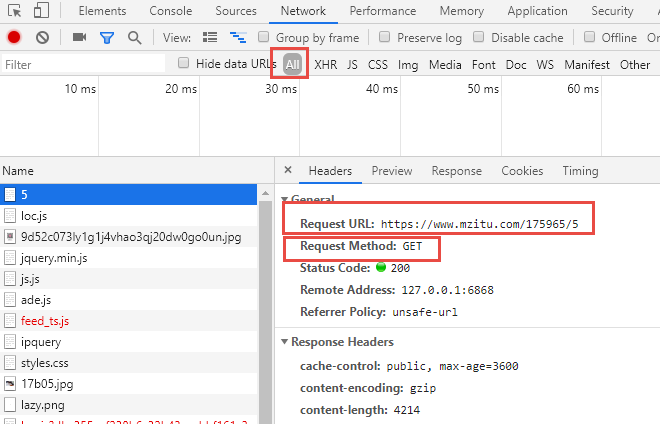Select the feed_ts.js request

[45, 321]
